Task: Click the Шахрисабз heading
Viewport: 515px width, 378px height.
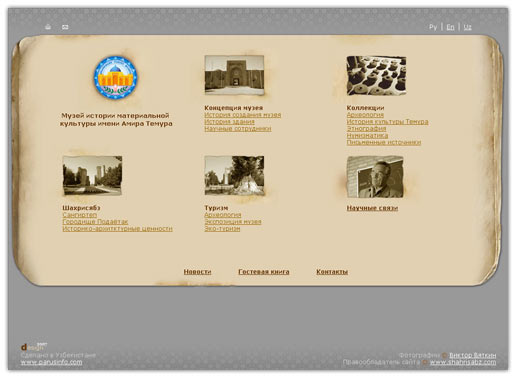Action: [81, 208]
